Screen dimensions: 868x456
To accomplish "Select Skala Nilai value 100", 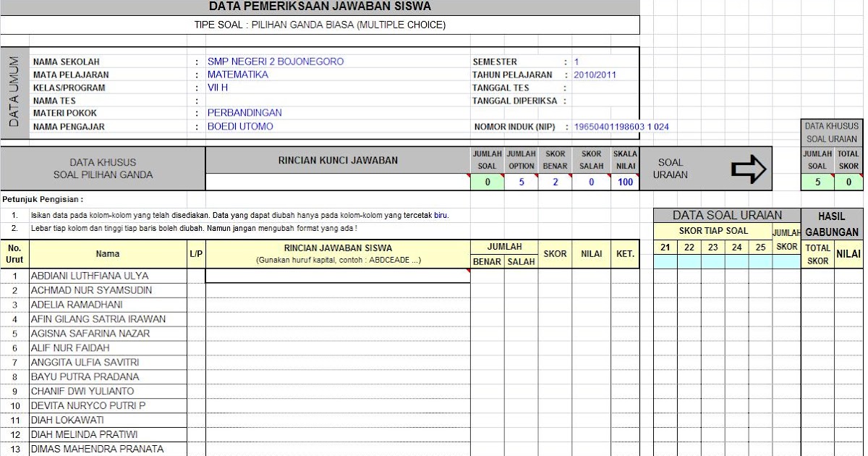I will pos(625,182).
